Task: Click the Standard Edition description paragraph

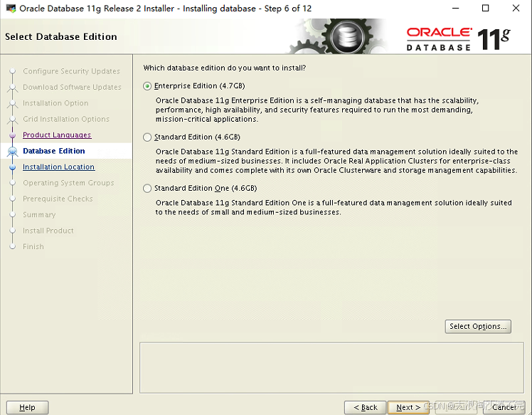Action: [336, 161]
